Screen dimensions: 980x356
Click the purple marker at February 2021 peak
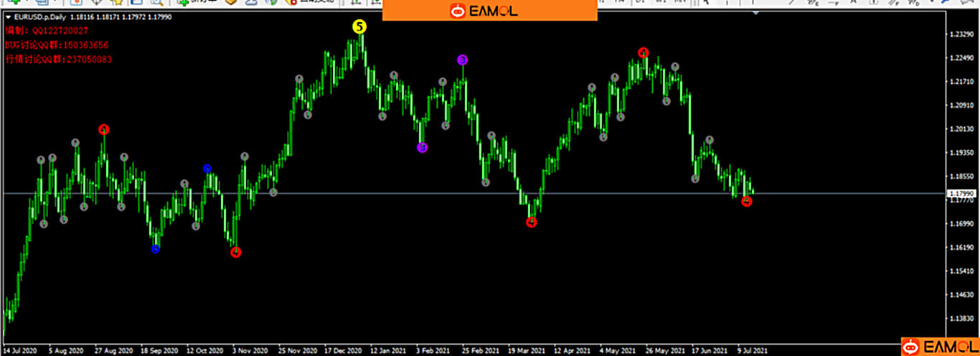[x=463, y=60]
